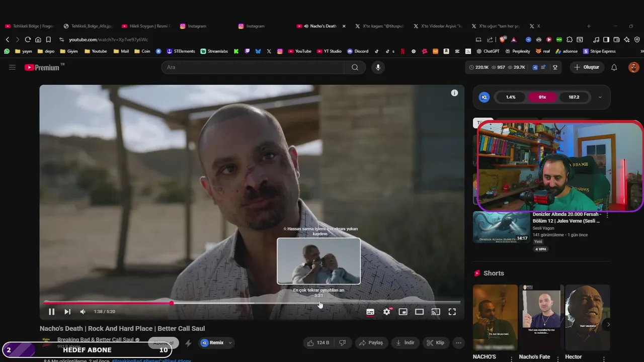
Task: Mute the video volume
Action: [83, 312]
